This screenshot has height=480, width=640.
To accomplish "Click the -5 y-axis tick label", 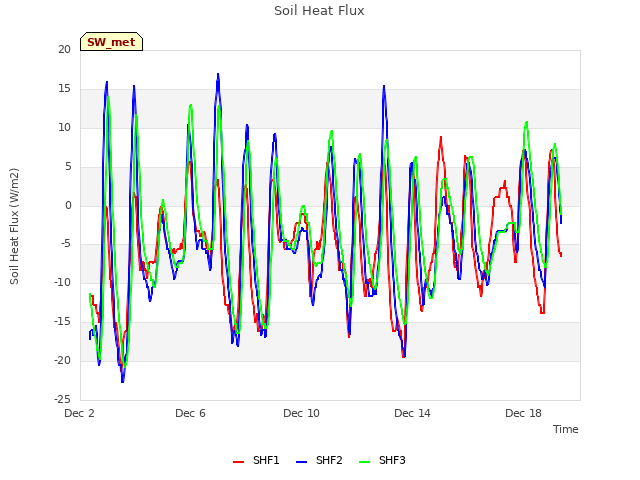I will pyautogui.click(x=66, y=244).
